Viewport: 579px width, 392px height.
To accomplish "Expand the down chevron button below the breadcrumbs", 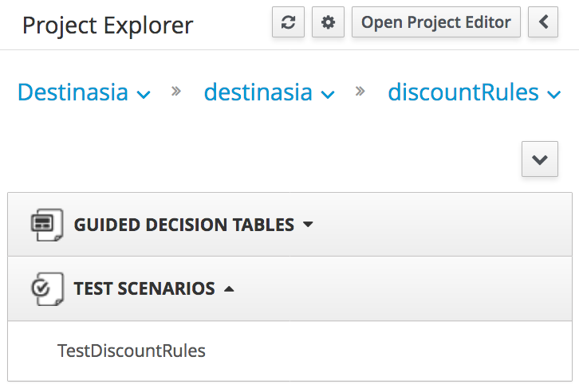I will click(x=539, y=159).
